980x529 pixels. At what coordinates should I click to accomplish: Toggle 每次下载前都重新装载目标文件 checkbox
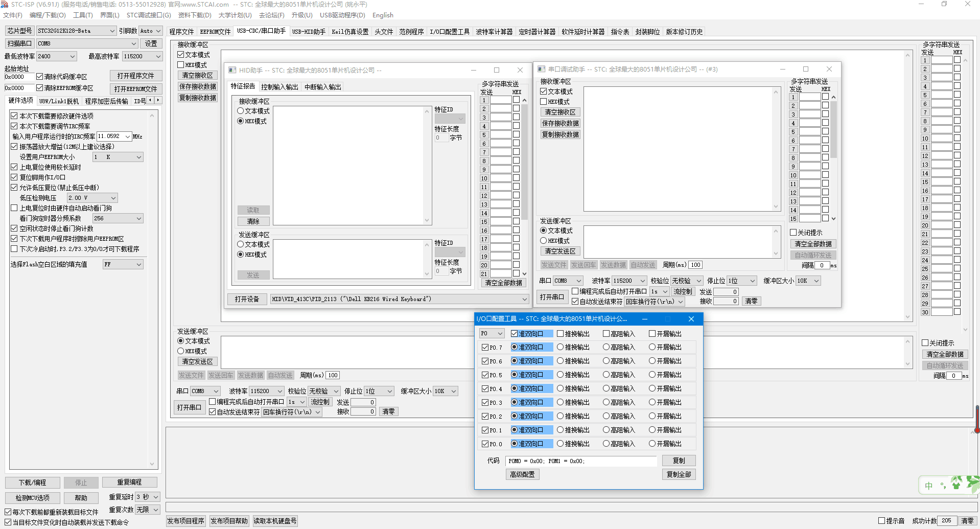8,512
